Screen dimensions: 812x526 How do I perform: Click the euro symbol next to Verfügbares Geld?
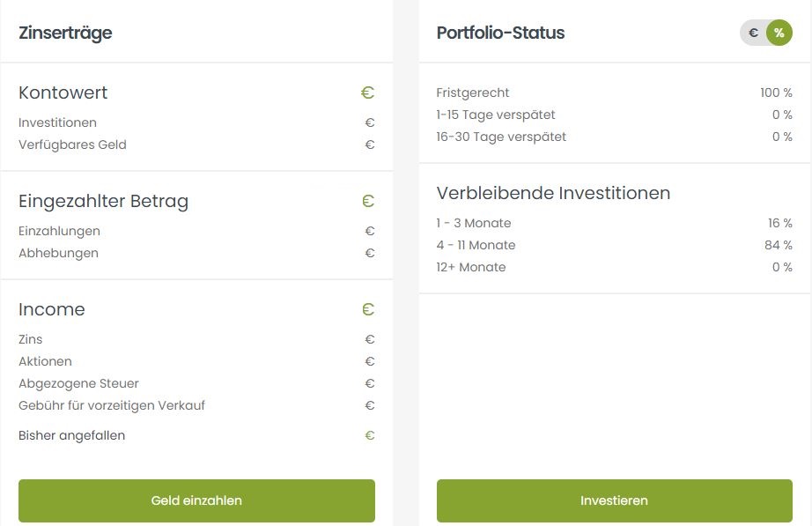tap(370, 144)
